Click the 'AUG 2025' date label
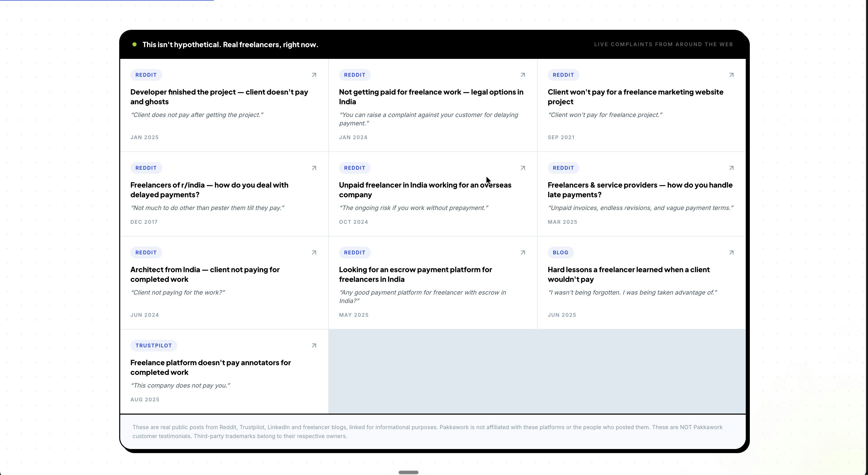868x475 pixels. [x=145, y=400]
